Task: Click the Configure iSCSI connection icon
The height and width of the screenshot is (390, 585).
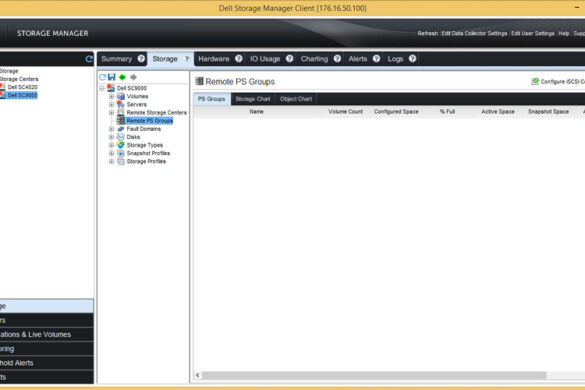Action: tap(535, 81)
